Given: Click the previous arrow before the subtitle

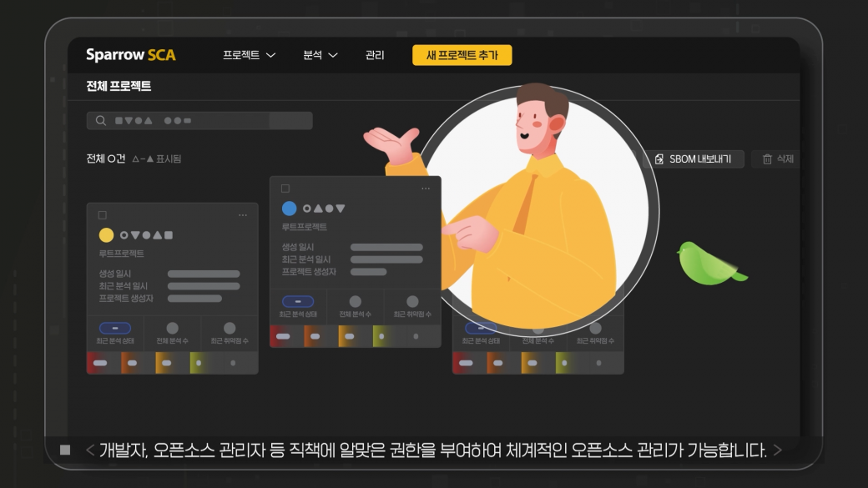Looking at the screenshot, I should point(90,450).
